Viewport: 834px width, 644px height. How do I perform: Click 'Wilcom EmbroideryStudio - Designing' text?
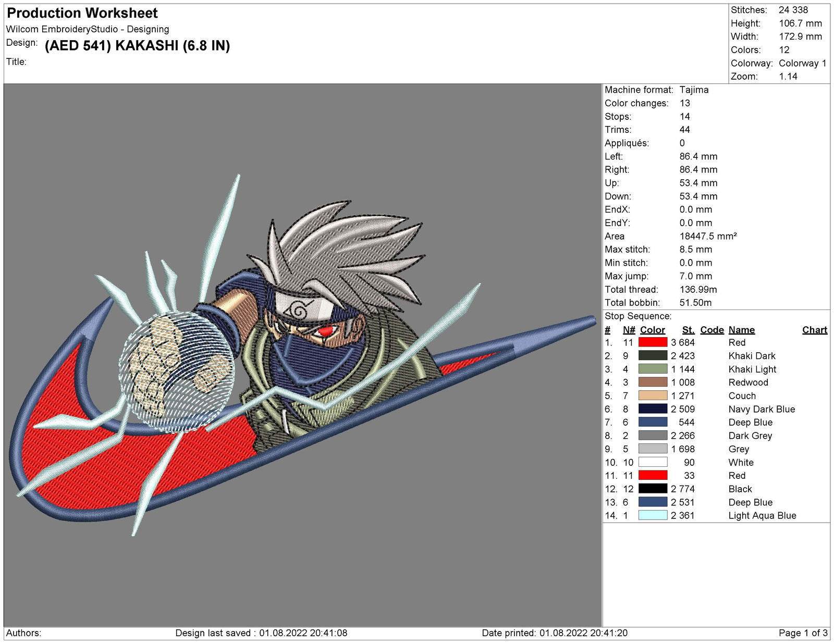(x=88, y=29)
